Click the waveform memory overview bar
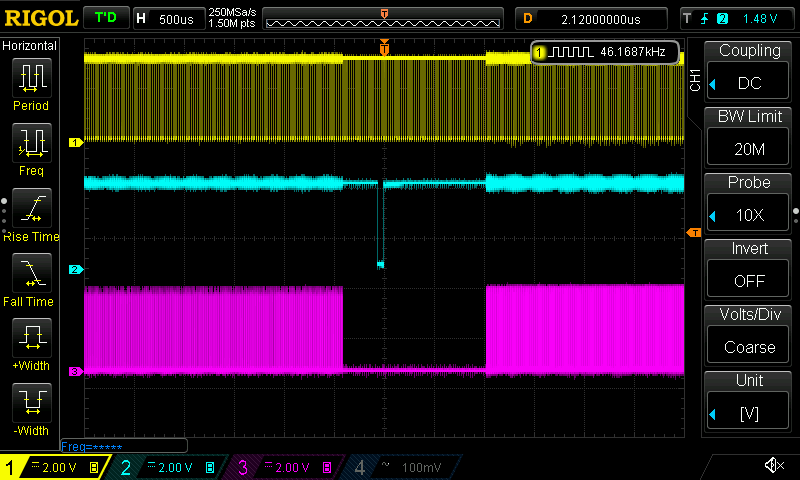 pyautogui.click(x=383, y=18)
